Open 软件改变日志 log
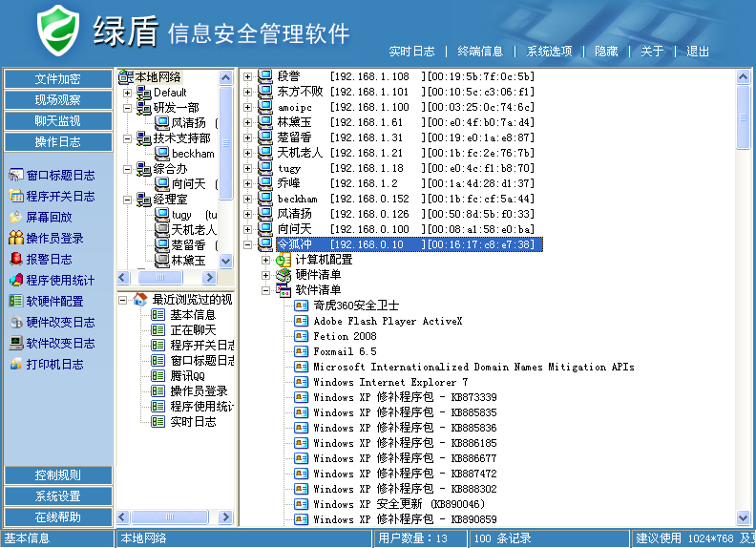This screenshot has width=756, height=548. pyautogui.click(x=52, y=343)
